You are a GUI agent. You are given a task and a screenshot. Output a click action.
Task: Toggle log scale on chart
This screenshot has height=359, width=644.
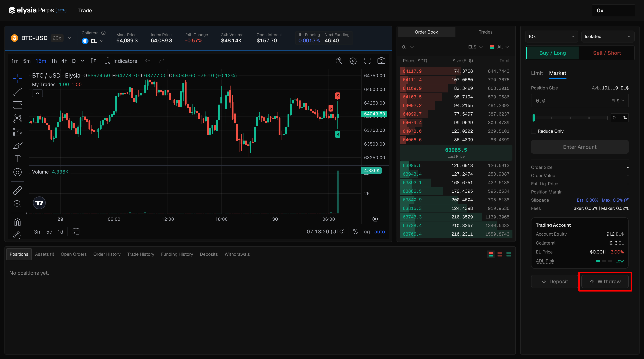point(366,232)
